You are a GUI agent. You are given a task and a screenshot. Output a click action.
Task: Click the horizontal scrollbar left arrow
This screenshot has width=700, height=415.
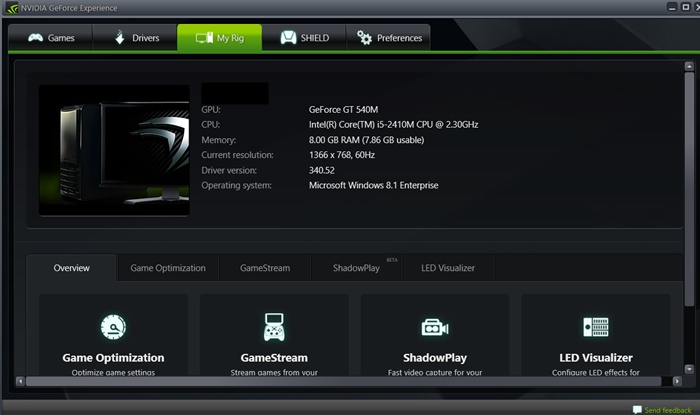(20, 381)
